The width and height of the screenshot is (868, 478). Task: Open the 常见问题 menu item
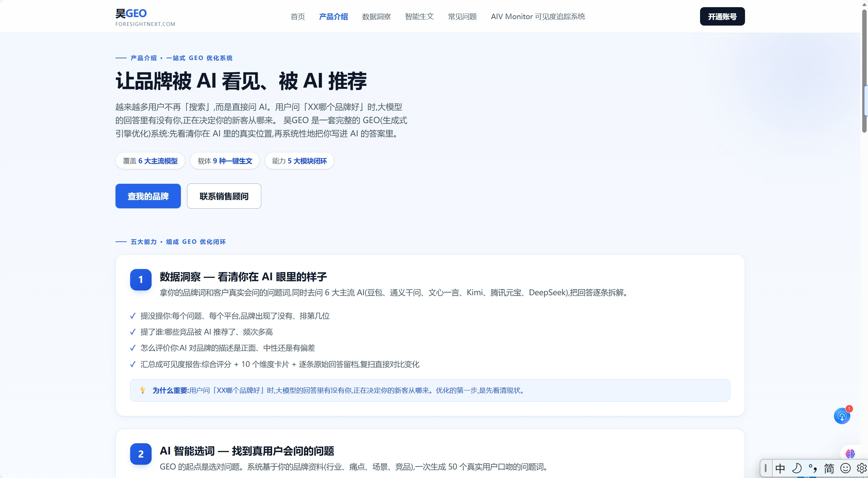462,16
